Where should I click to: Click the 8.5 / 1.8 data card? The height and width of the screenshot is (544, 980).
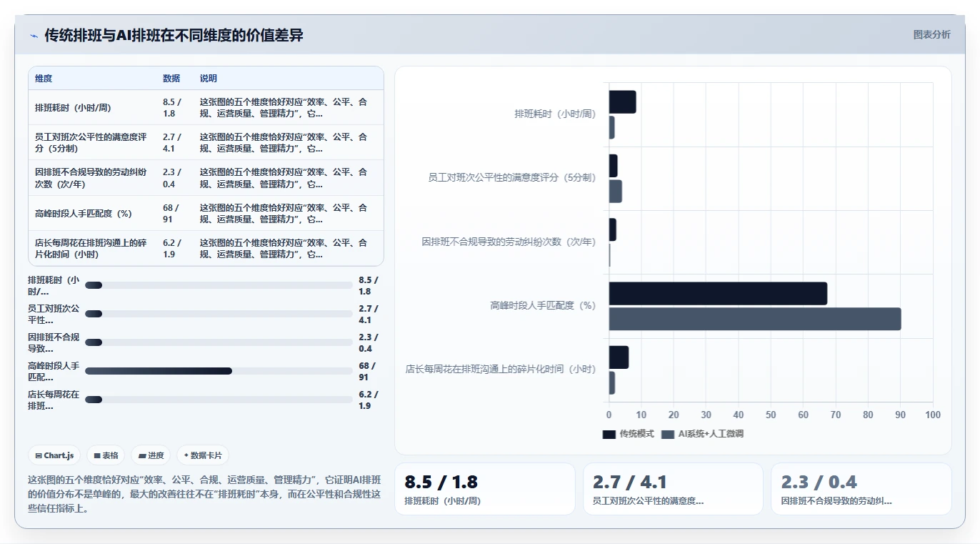[484, 489]
